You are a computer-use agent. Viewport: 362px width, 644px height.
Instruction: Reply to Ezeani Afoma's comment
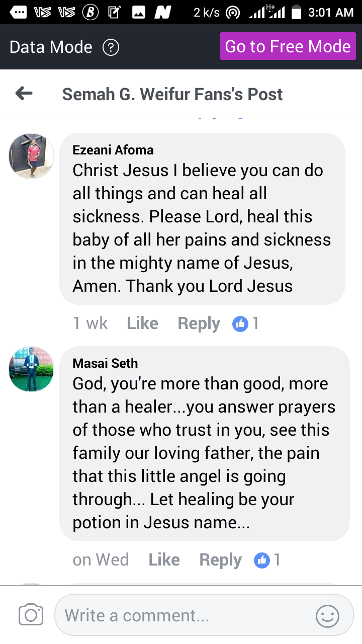click(199, 324)
